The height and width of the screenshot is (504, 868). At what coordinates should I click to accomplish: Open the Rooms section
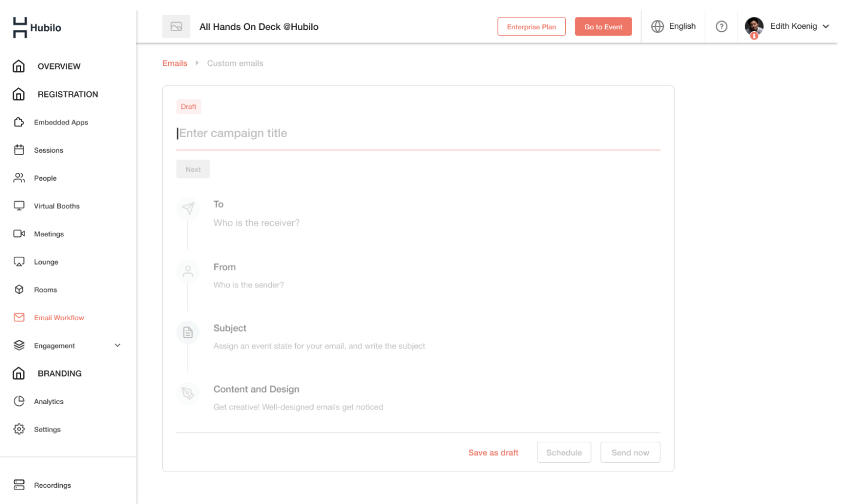[45, 290]
